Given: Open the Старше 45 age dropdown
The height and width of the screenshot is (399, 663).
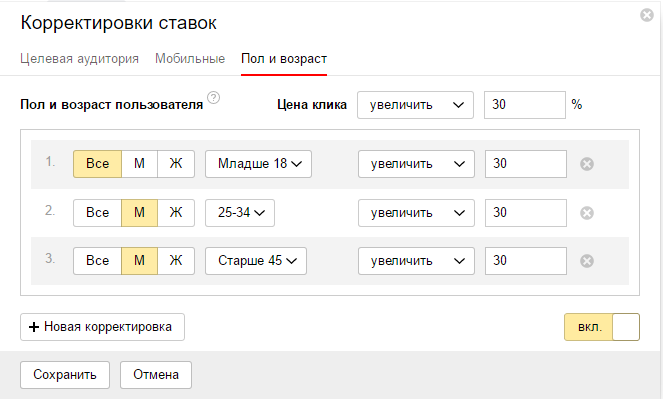Looking at the screenshot, I should pyautogui.click(x=256, y=261).
